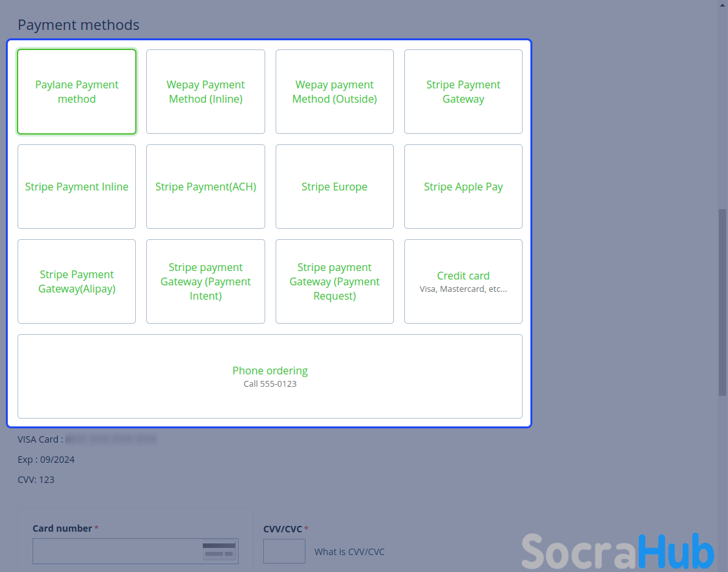Image resolution: width=728 pixels, height=572 pixels.
Task: Click the Payment methods heading
Action: (79, 25)
